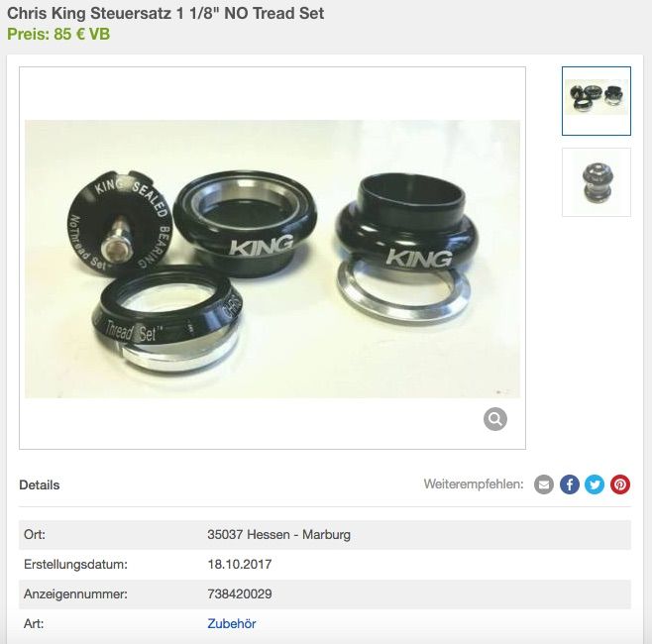Click the Ort row label
The width and height of the screenshot is (652, 644).
35,534
